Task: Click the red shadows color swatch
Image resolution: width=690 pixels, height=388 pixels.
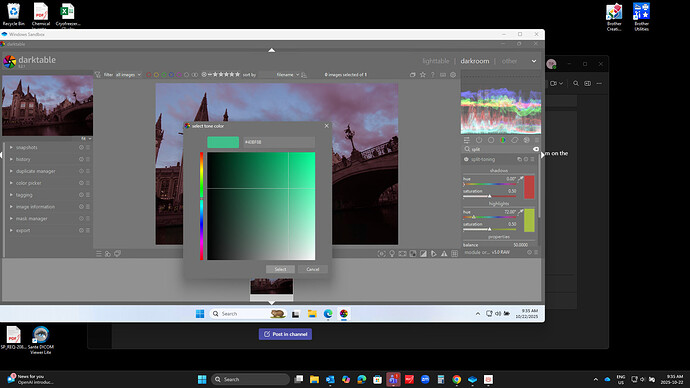Action: (529, 187)
